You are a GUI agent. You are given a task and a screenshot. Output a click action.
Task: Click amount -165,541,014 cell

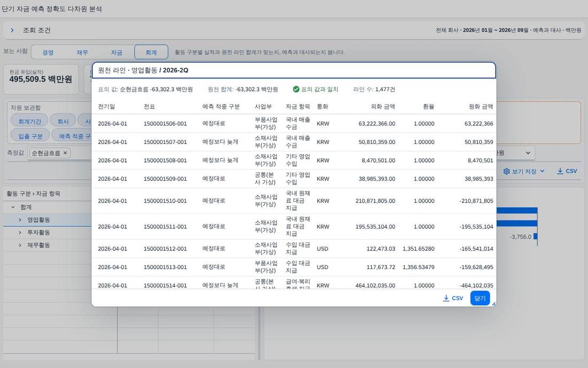476,249
